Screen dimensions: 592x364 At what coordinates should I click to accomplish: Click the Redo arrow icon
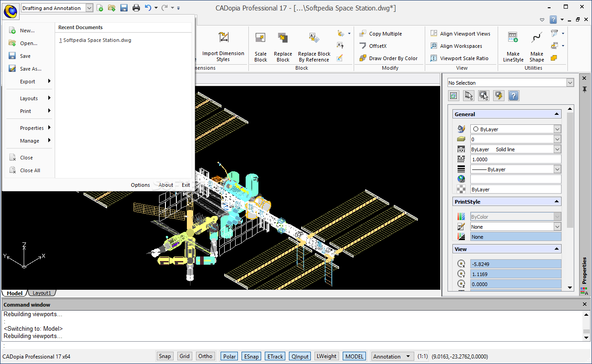pos(165,8)
